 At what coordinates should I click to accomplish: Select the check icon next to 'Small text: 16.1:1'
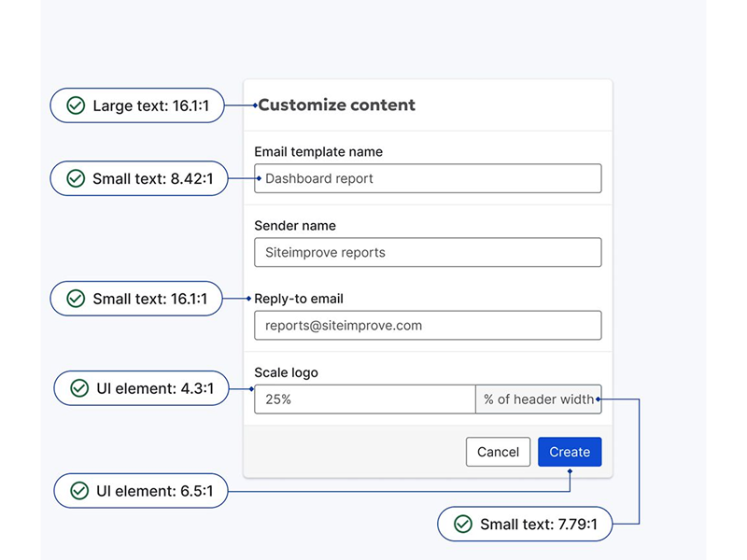(74, 299)
